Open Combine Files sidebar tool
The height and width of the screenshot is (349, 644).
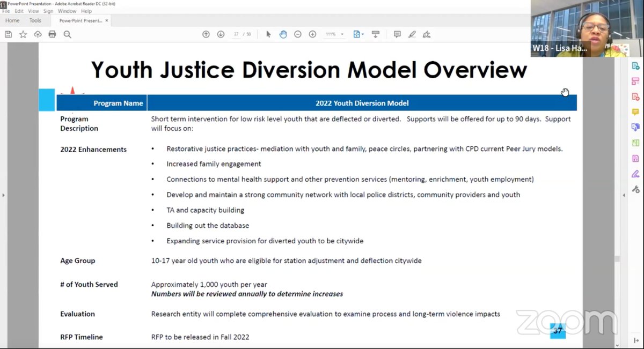tap(635, 128)
